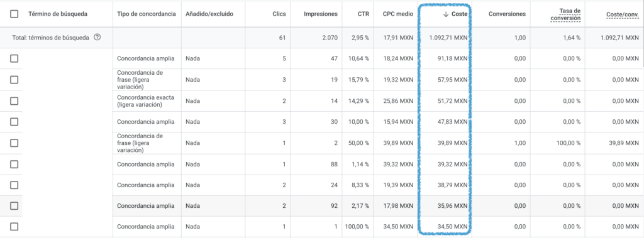Click cost cell 38,79 MXN

pyautogui.click(x=453, y=185)
